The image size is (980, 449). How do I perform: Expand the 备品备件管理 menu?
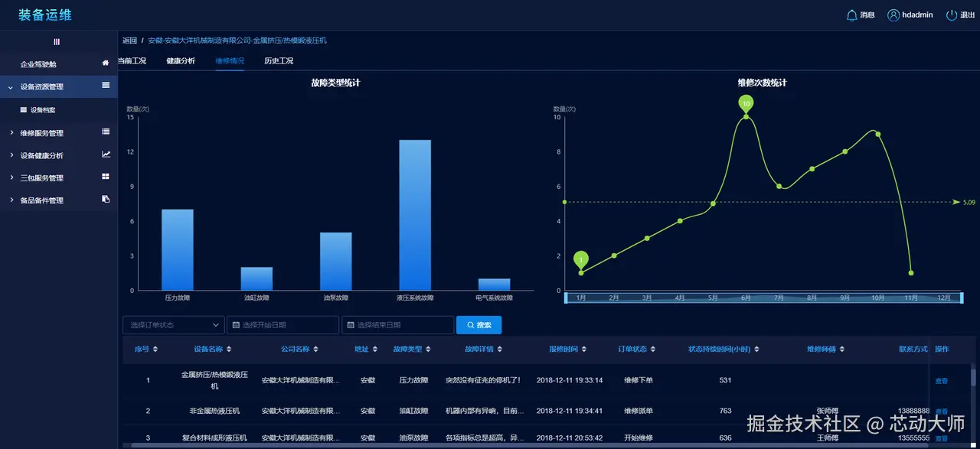(x=59, y=200)
